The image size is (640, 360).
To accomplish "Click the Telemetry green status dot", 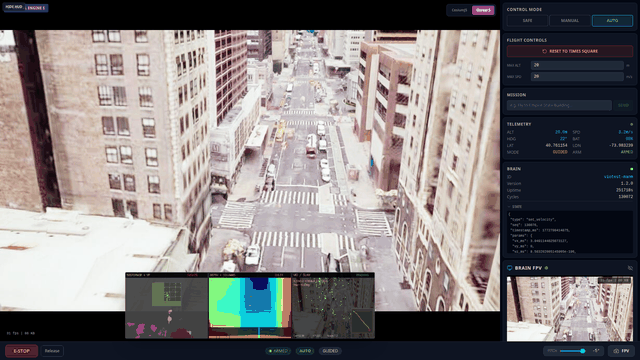I will pos(631,124).
